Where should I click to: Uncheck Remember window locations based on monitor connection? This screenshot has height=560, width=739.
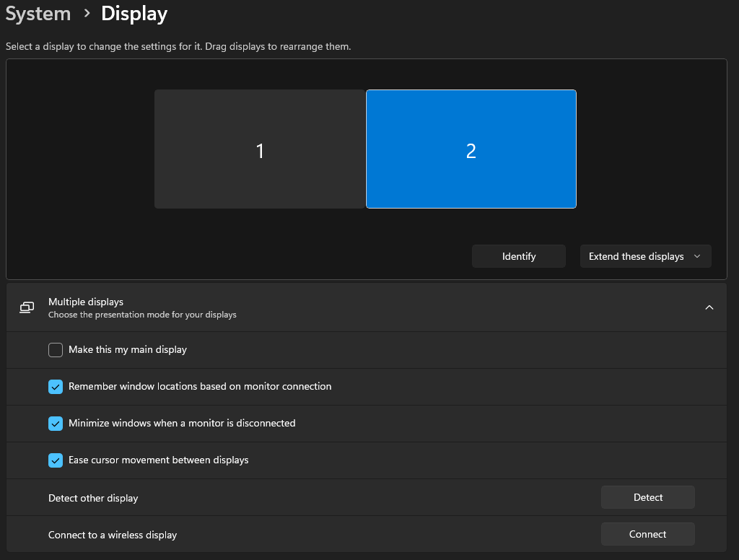[x=56, y=387]
